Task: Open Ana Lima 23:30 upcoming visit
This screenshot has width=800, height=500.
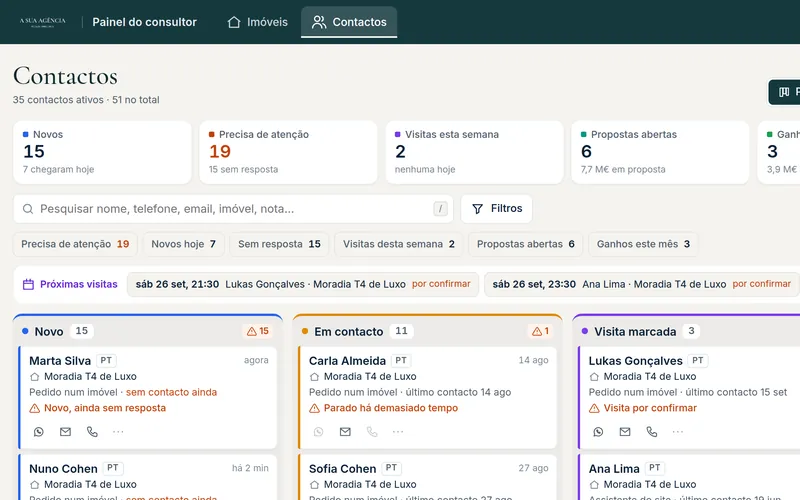Action: pyautogui.click(x=641, y=284)
